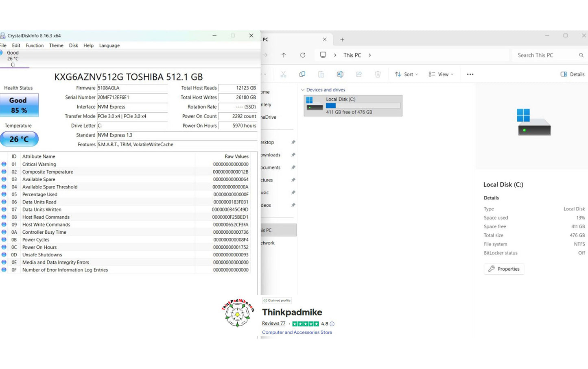Open the View dropdown

(x=441, y=74)
